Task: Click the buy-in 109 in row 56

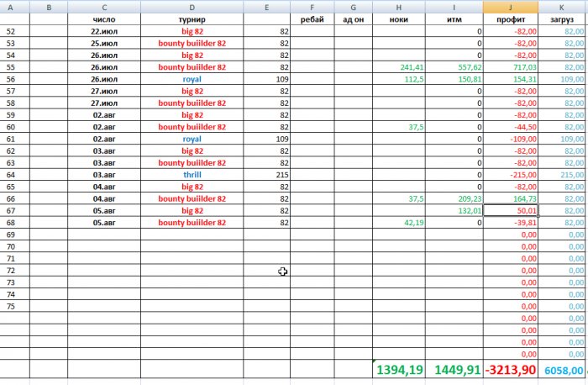Action: click(x=266, y=79)
